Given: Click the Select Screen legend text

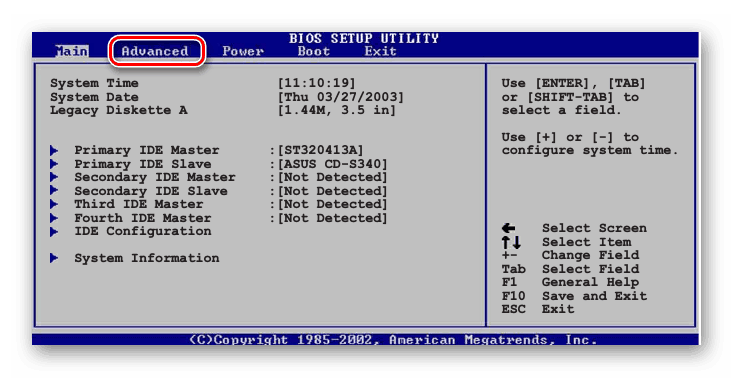Looking at the screenshot, I should (595, 228).
